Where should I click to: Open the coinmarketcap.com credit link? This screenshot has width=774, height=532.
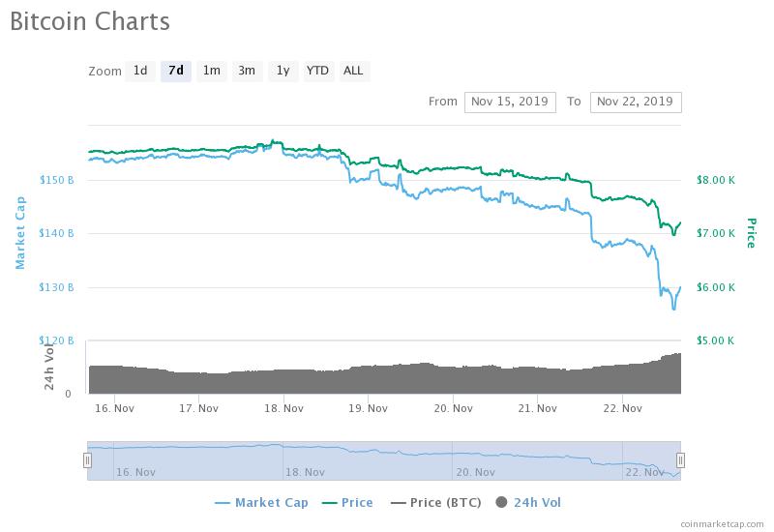722,524
